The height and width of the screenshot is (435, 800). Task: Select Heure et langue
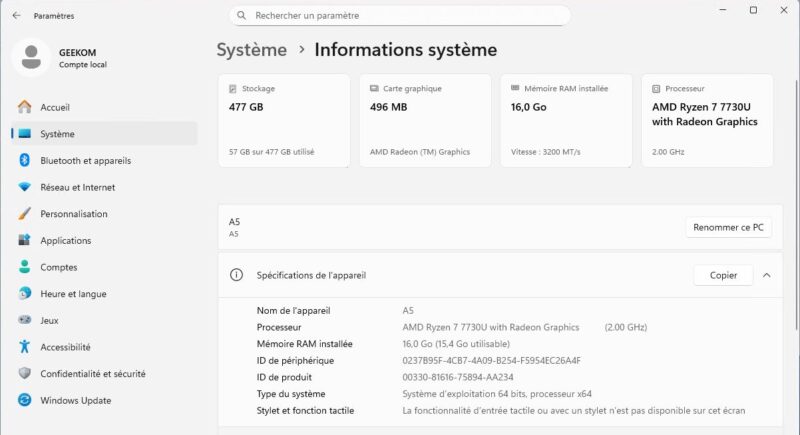[x=104, y=293]
